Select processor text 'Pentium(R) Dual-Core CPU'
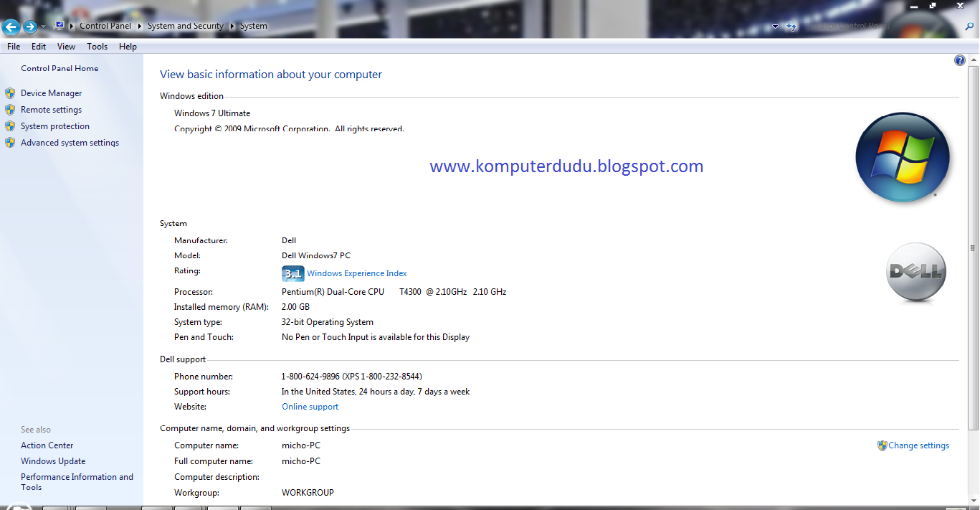Viewport: 980px width, 510px height. tap(333, 292)
